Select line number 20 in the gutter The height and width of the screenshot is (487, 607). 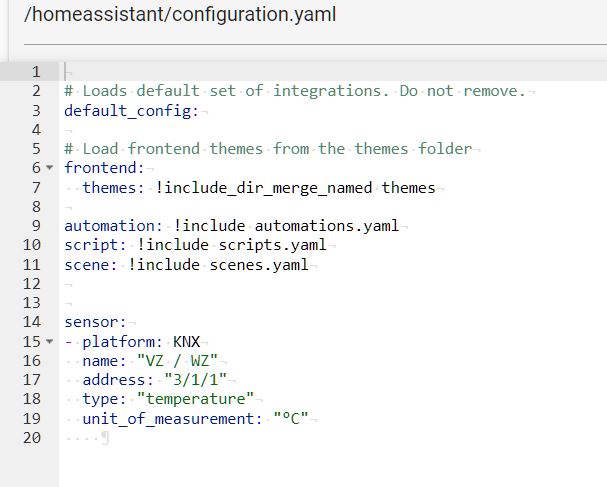pos(32,438)
